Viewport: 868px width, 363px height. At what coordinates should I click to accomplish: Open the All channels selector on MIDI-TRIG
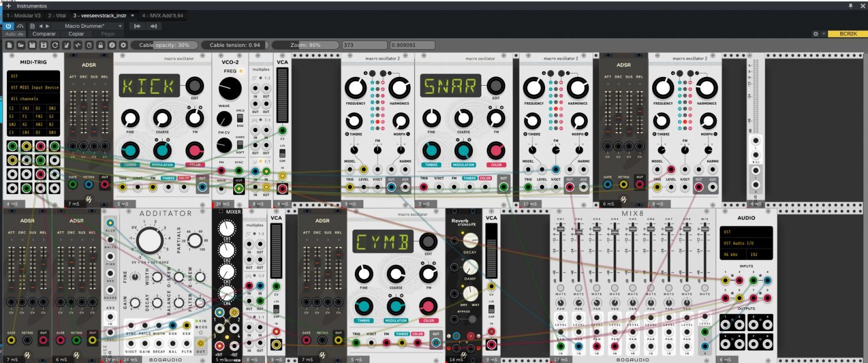[x=34, y=99]
